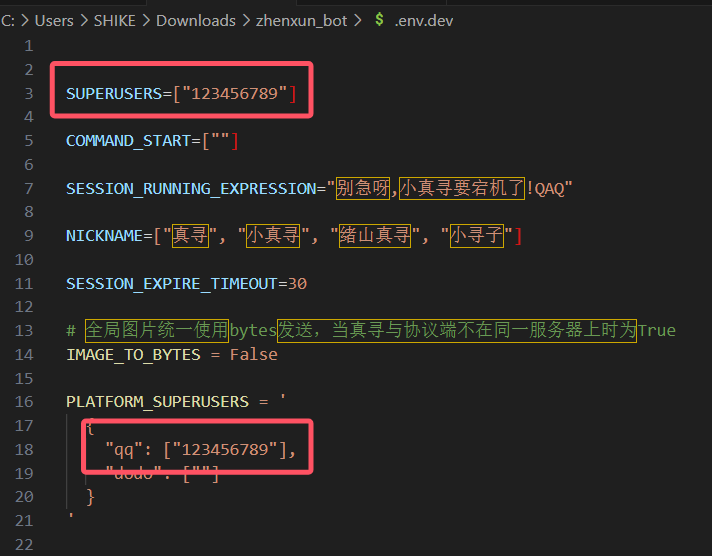712x556 pixels.
Task: Click the "qq" key on line 18
Action: click(121, 449)
